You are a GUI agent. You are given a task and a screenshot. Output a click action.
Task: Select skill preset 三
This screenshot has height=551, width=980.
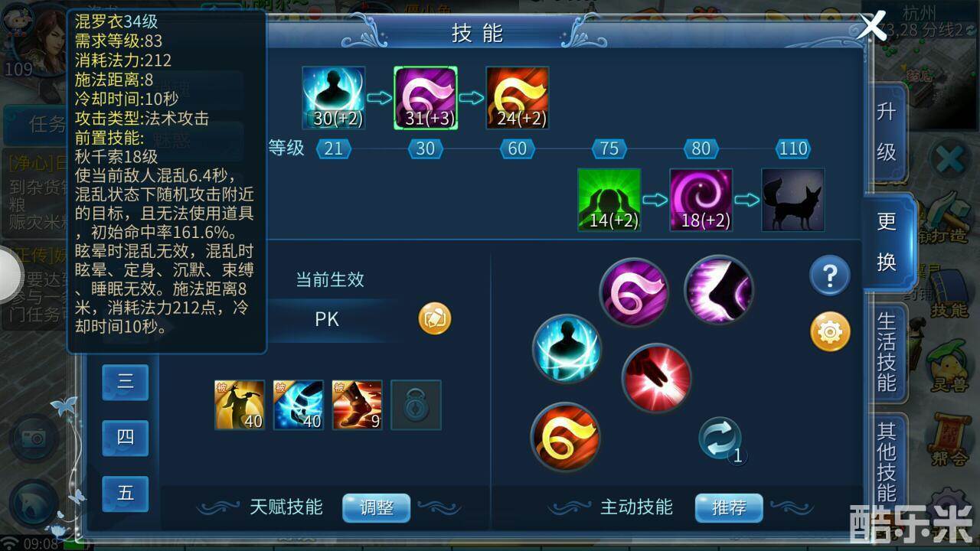pyautogui.click(x=126, y=381)
